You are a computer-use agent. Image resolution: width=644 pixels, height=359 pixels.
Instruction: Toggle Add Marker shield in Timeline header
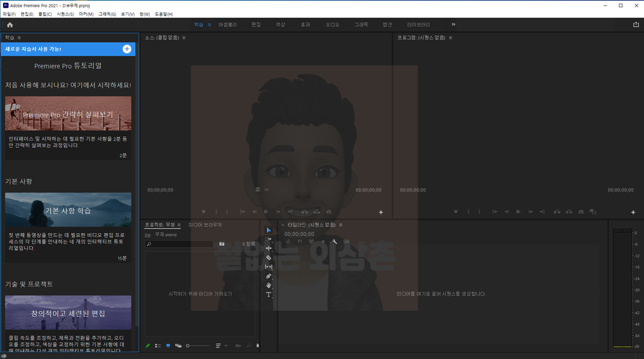pyautogui.click(x=323, y=242)
